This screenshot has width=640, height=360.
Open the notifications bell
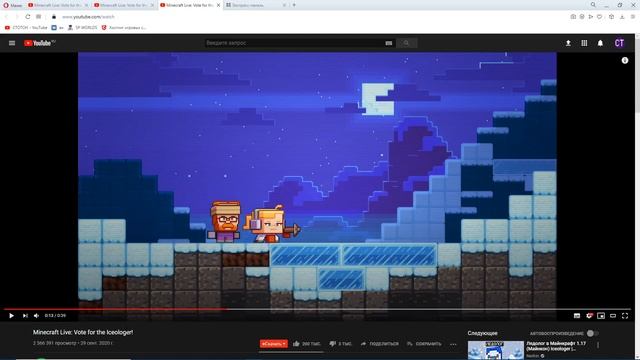point(600,43)
